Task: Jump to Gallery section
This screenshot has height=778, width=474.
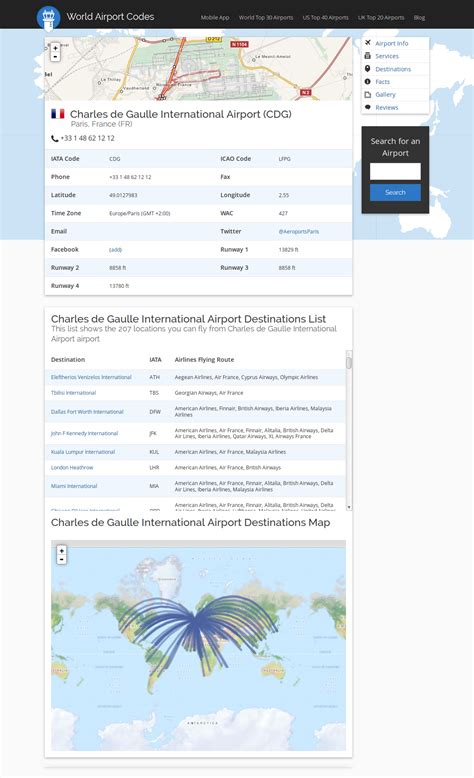Action: pyautogui.click(x=386, y=95)
